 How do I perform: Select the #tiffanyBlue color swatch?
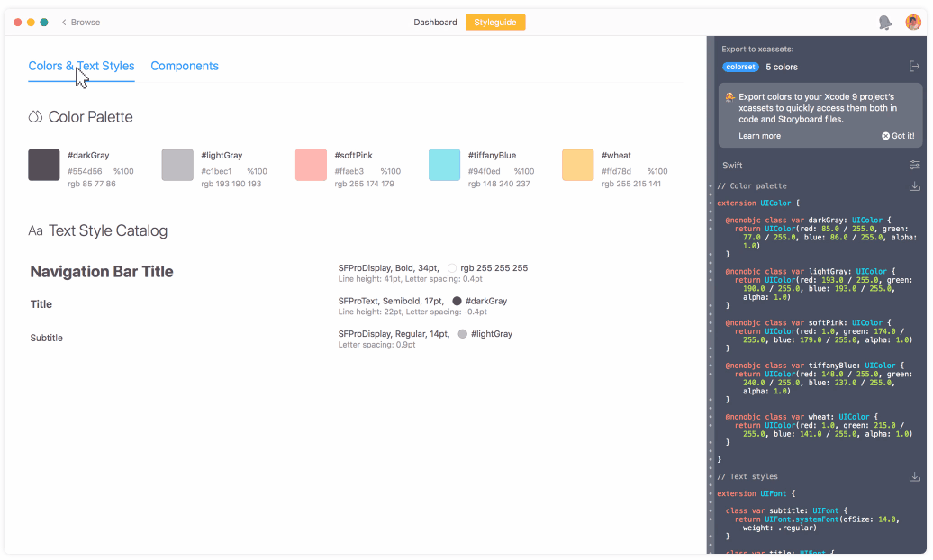(x=444, y=165)
